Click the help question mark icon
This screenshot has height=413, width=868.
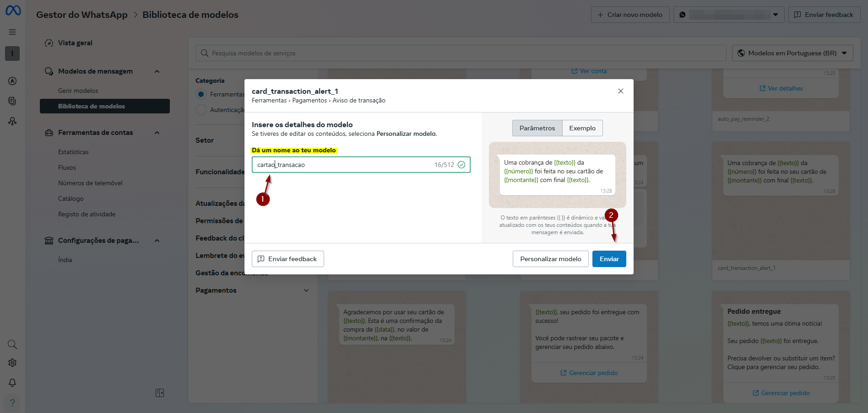[12, 402]
